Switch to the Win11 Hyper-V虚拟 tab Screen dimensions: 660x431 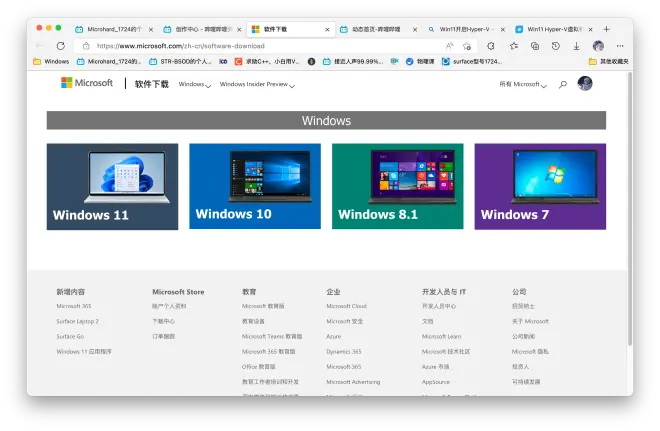(x=549, y=29)
